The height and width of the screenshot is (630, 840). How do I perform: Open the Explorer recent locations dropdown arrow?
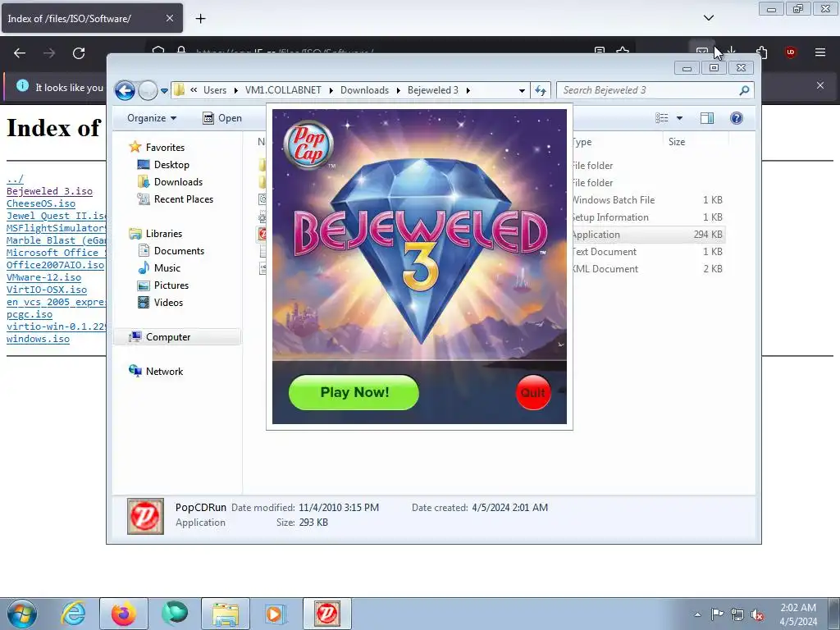[164, 90]
